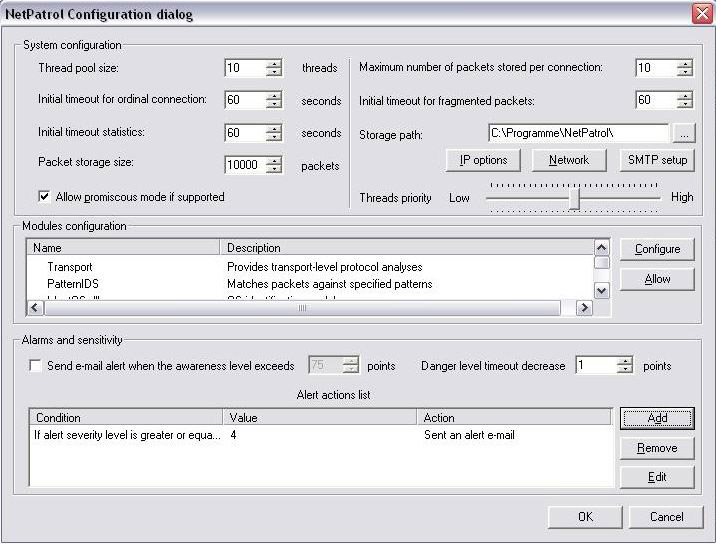Click the Storage path text field
The image size is (716, 544).
coord(578,133)
